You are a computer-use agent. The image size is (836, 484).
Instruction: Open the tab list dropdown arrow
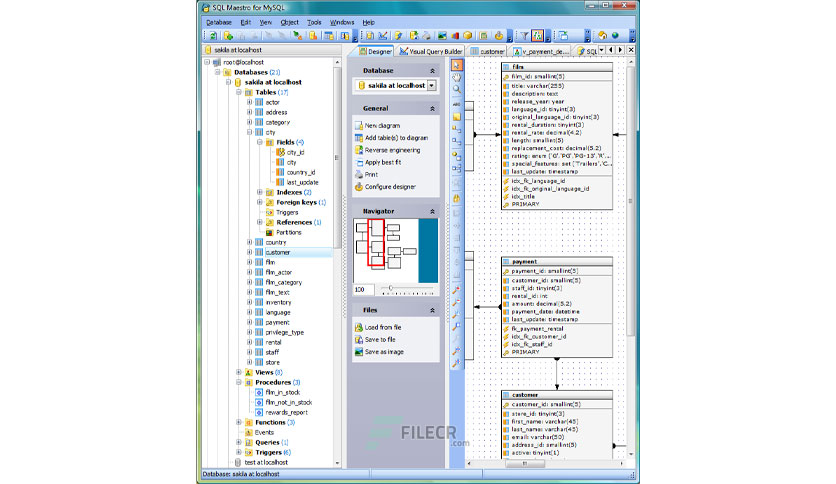pos(601,50)
